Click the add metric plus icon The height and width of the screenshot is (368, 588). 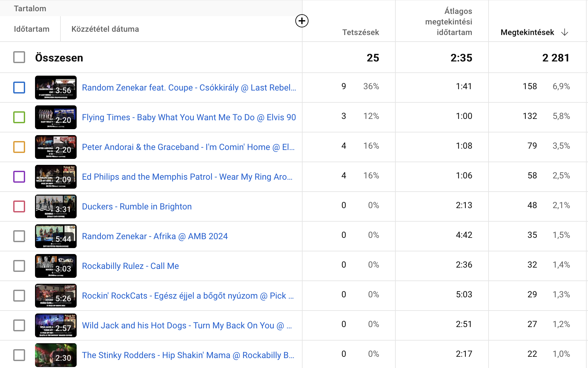point(302,21)
